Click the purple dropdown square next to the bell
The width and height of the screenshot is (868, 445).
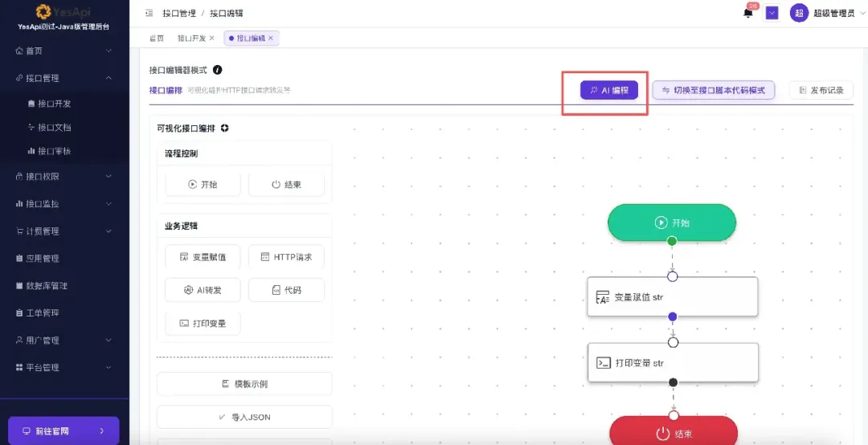tap(772, 14)
